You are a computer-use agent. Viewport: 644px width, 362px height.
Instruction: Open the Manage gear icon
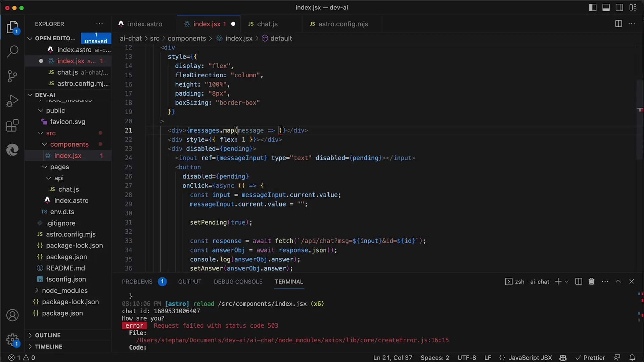click(12, 340)
